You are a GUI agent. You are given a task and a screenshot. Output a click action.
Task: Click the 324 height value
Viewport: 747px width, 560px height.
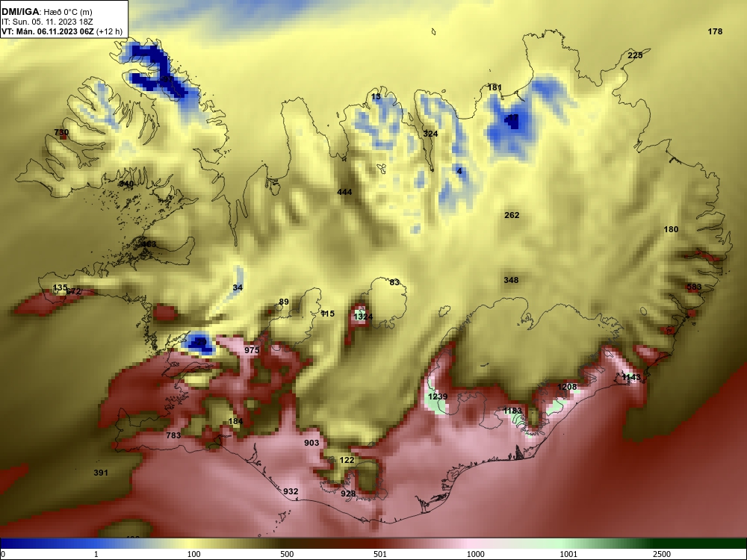click(x=431, y=134)
